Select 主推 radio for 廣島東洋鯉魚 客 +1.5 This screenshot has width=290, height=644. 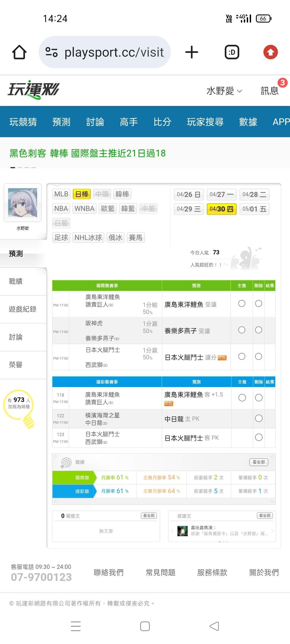pos(242,398)
